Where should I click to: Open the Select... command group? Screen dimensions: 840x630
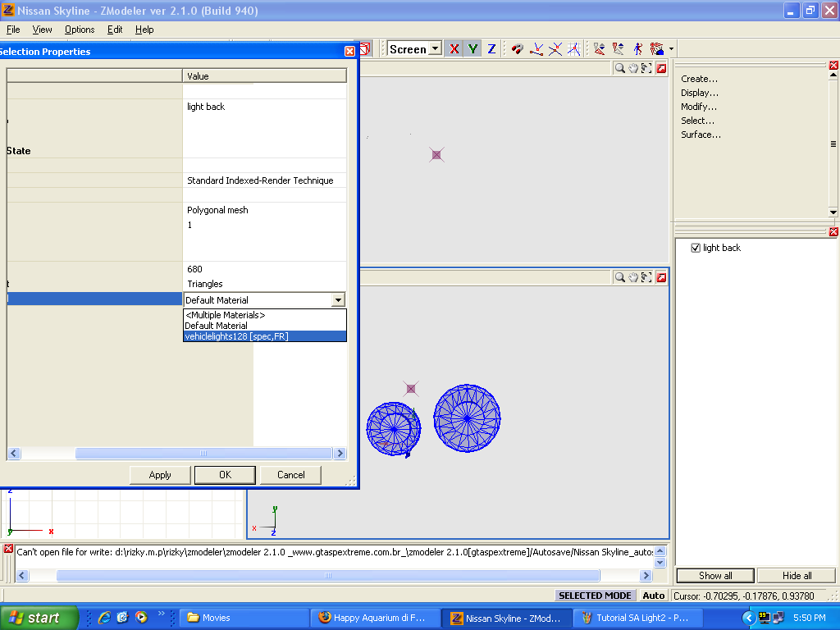(x=697, y=121)
